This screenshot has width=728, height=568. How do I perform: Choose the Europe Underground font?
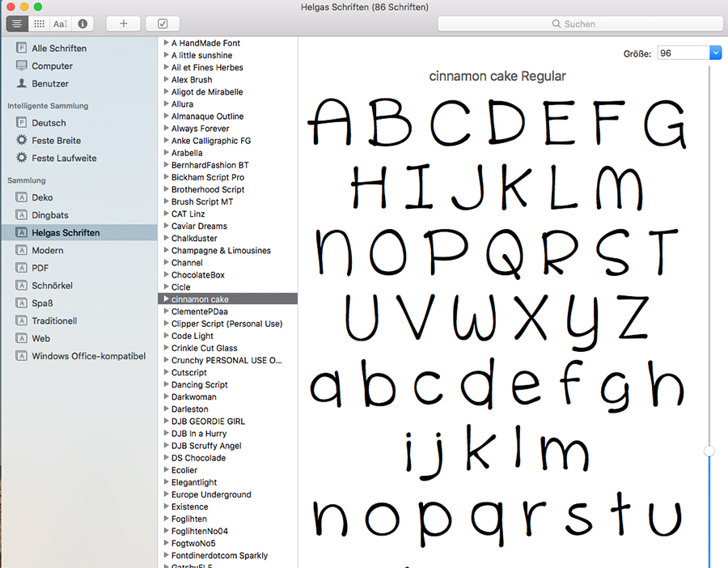click(211, 494)
